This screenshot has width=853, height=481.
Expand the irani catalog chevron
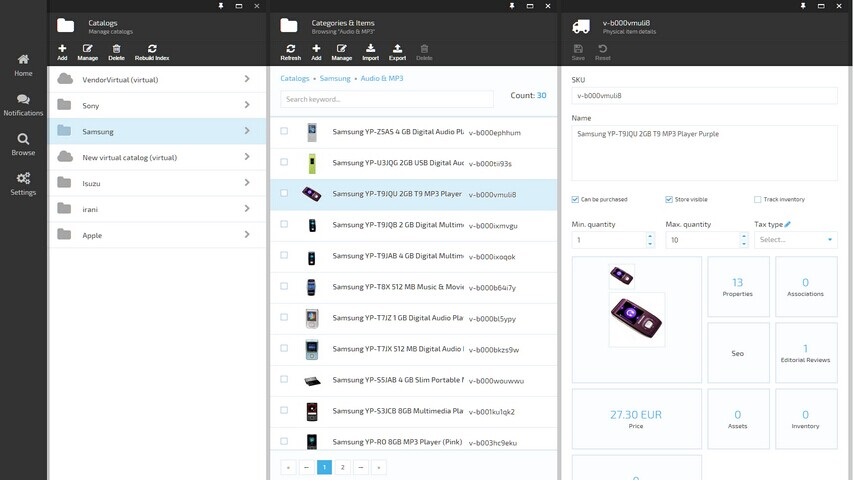[247, 208]
